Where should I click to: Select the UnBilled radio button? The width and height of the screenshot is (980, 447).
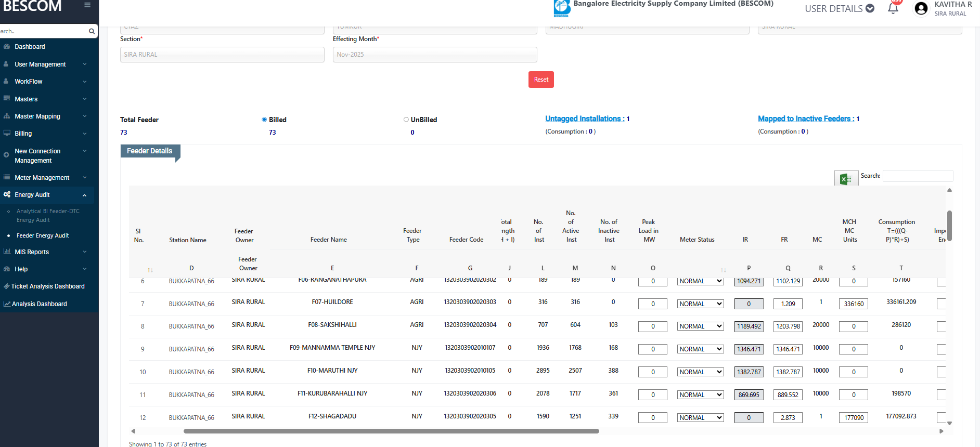(x=406, y=120)
